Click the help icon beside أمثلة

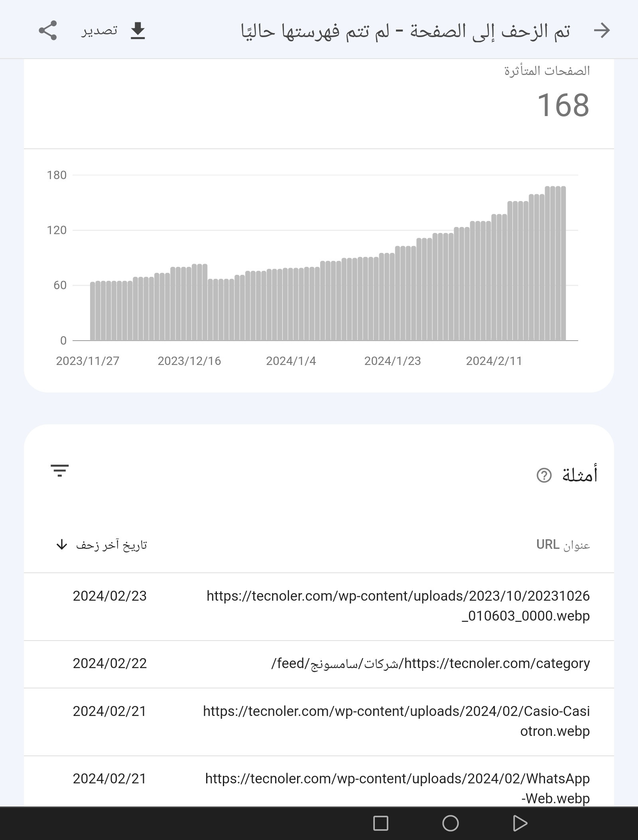coord(544,475)
